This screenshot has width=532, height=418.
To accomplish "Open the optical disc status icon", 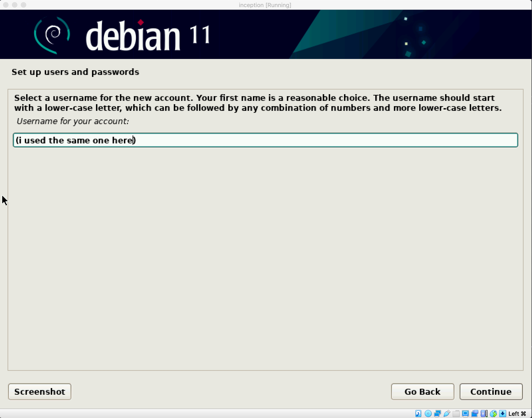I will click(428, 414).
